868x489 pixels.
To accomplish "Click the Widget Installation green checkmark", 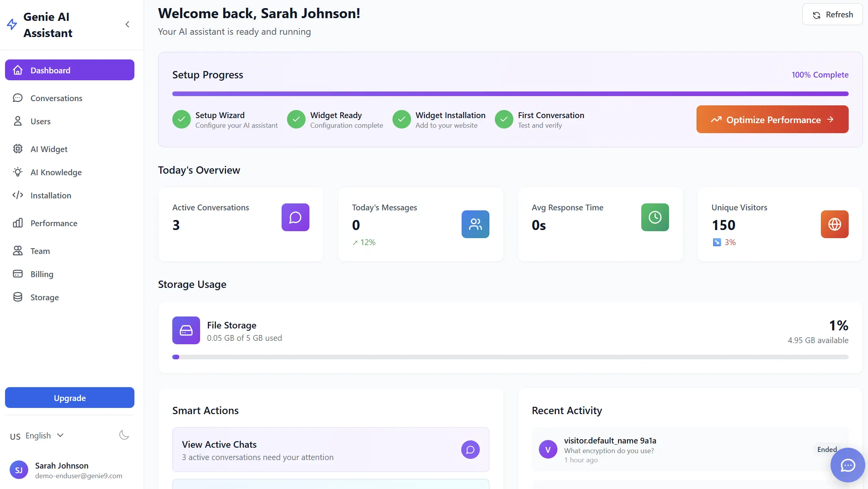I will tap(402, 120).
